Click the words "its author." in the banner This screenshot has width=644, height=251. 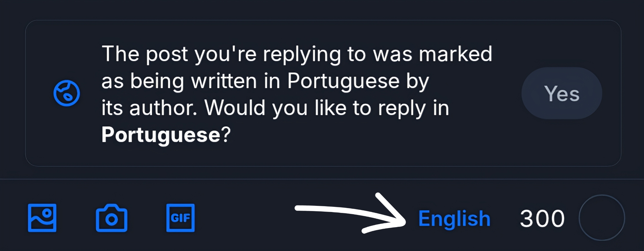pos(149,108)
